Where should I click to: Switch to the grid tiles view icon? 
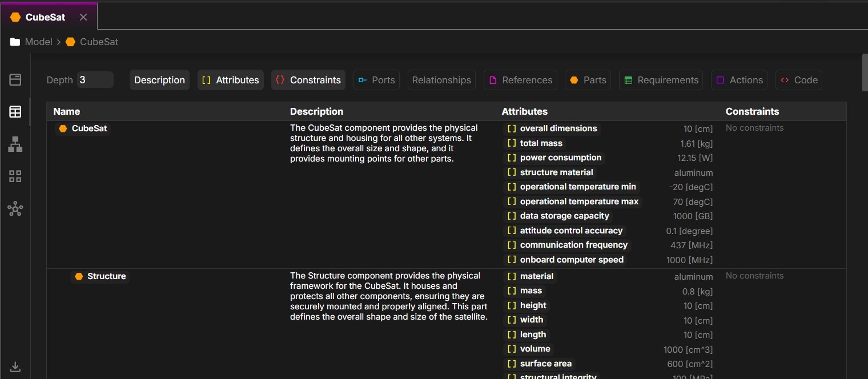(15, 176)
